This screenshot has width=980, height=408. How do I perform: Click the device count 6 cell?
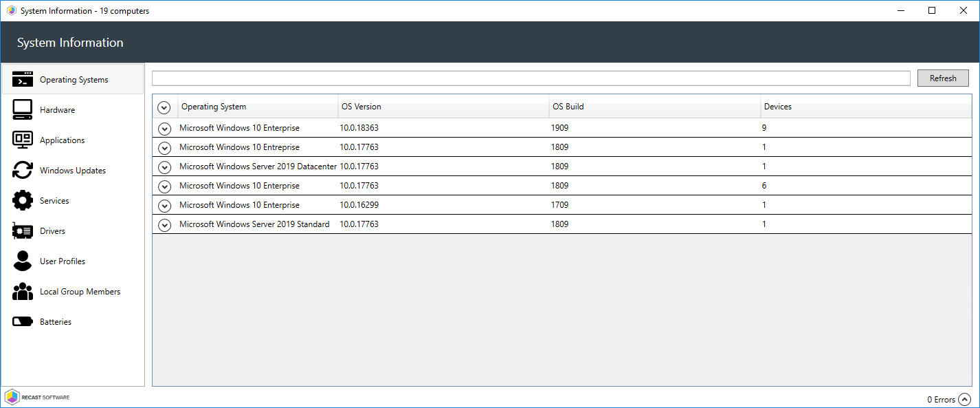click(x=764, y=186)
